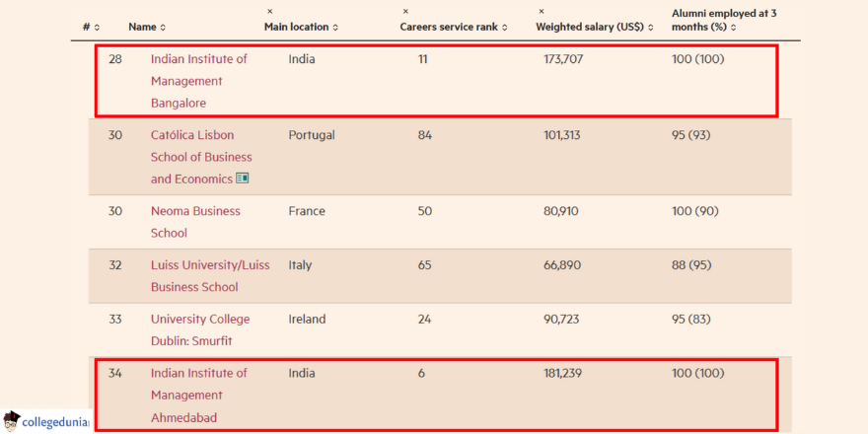Click the Weighted salary (US$) header
Image resolution: width=868 pixels, height=434 pixels.
[x=590, y=27]
